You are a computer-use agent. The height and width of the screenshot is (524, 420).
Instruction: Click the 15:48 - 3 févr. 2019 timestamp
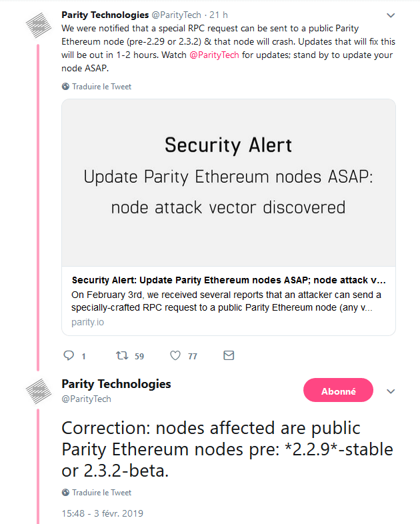[x=102, y=513]
